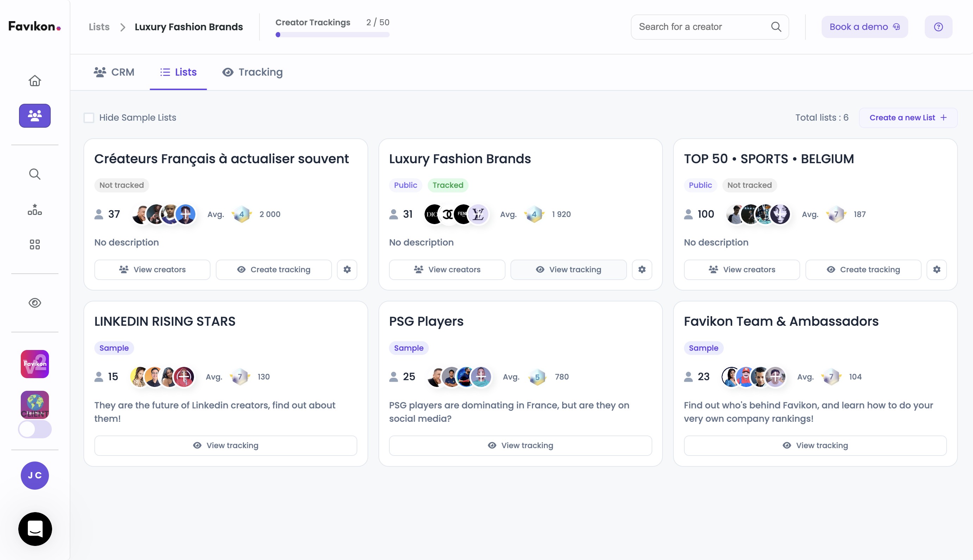Click View tracking on PSG Players card

click(520, 445)
